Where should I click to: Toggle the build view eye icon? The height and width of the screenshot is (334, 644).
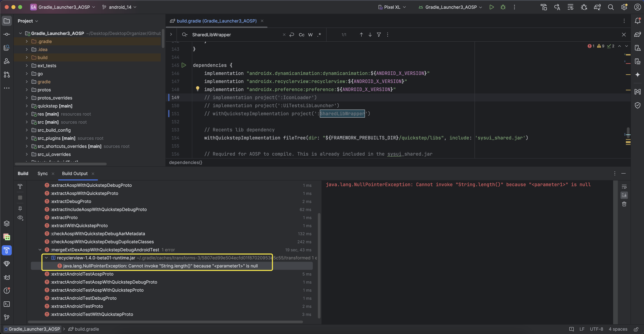pyautogui.click(x=20, y=218)
